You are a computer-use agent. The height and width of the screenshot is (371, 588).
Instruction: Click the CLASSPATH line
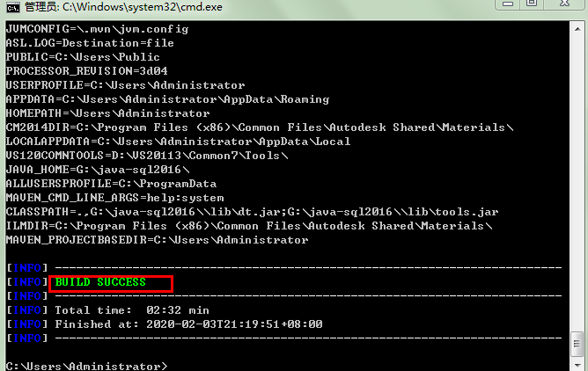252,212
